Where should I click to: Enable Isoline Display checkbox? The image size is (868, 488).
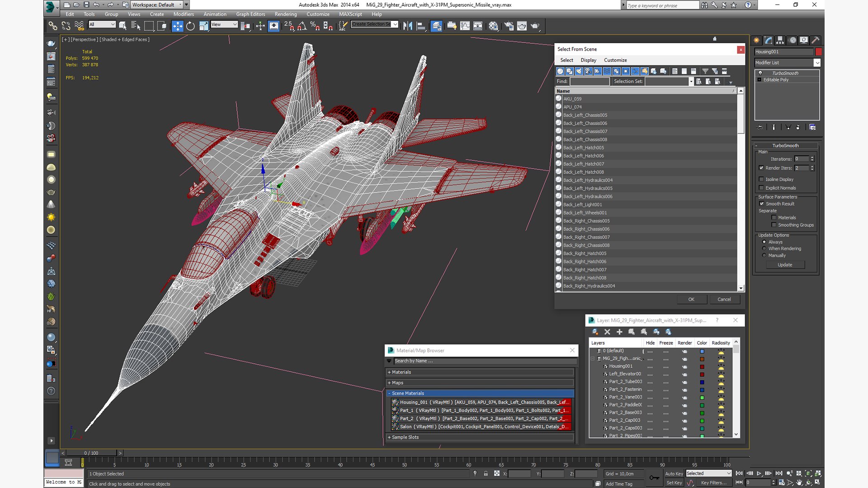pyautogui.click(x=761, y=179)
